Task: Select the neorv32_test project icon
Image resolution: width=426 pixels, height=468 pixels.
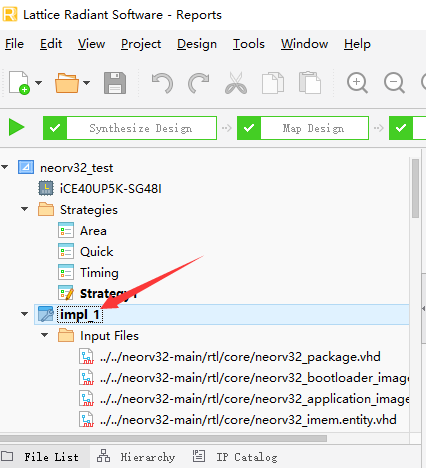Action: coord(26,167)
